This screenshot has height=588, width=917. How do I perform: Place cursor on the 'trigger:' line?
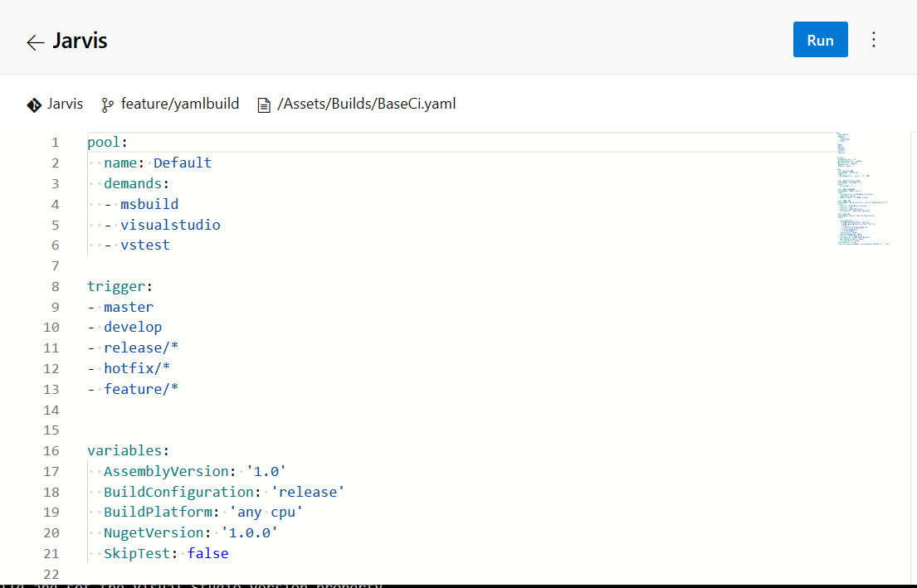click(x=120, y=286)
